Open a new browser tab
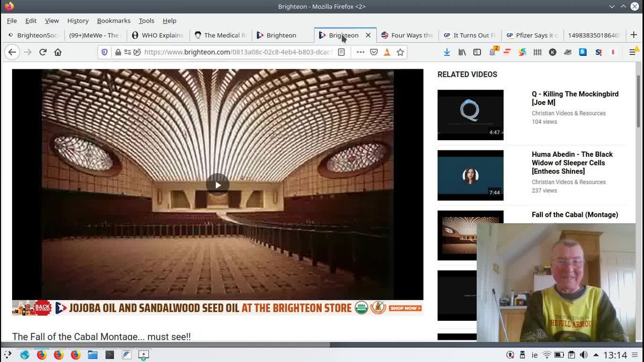The height and width of the screenshot is (362, 644). click(x=633, y=35)
